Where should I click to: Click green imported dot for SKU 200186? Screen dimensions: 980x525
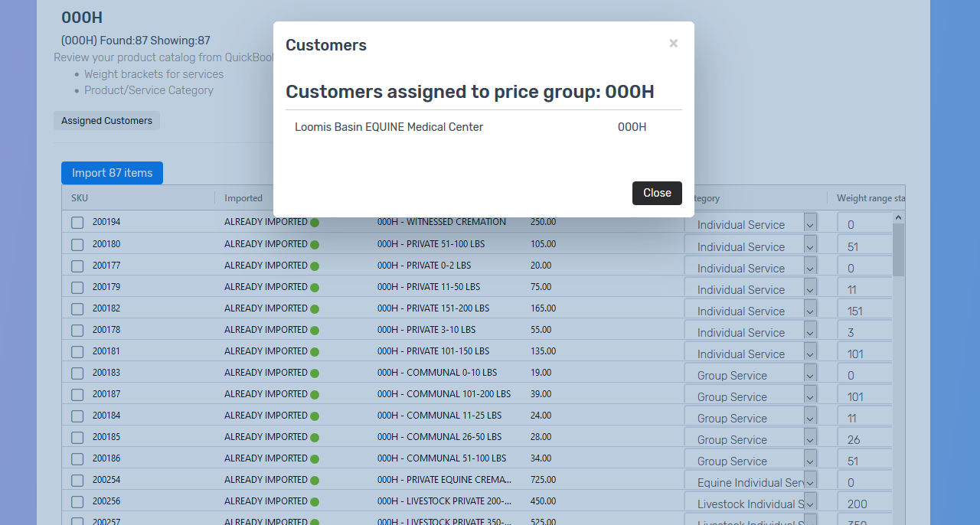click(x=315, y=459)
